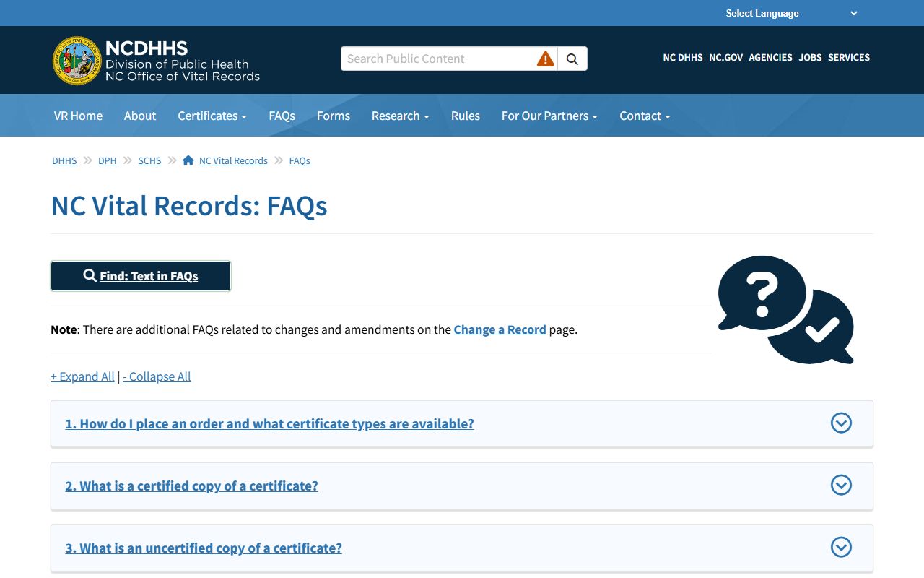Viewport: 924px width, 578px height.
Task: Open the Research dropdown menu
Action: (x=401, y=116)
